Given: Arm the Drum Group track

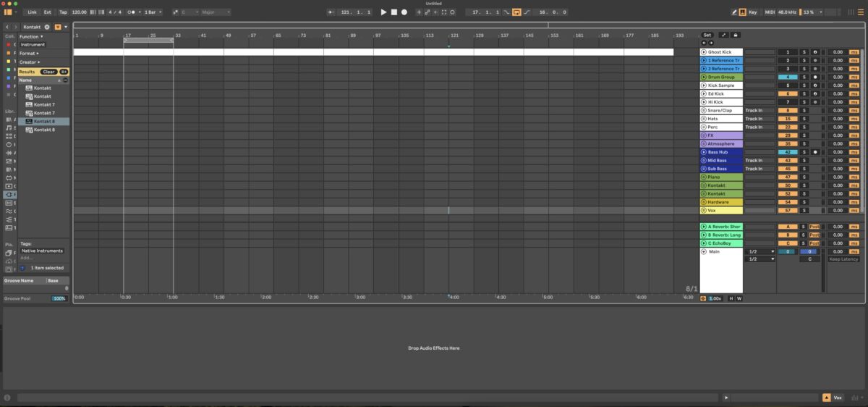Looking at the screenshot, I should tap(814, 77).
